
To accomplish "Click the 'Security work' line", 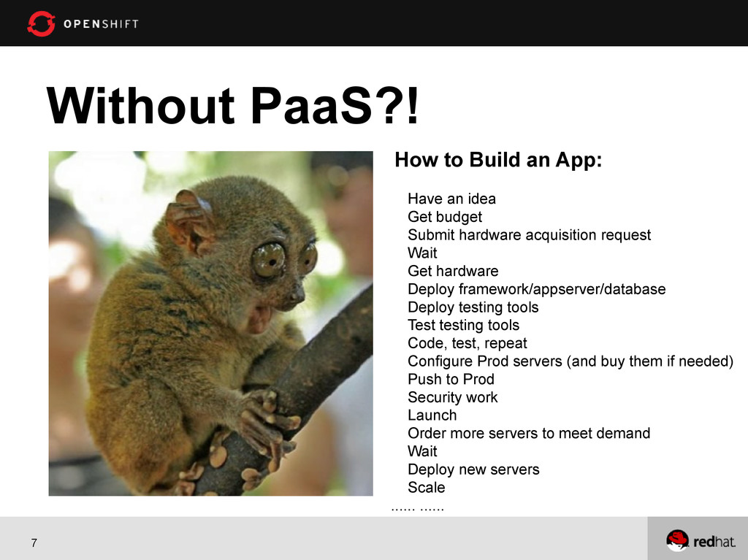I will (x=452, y=397).
